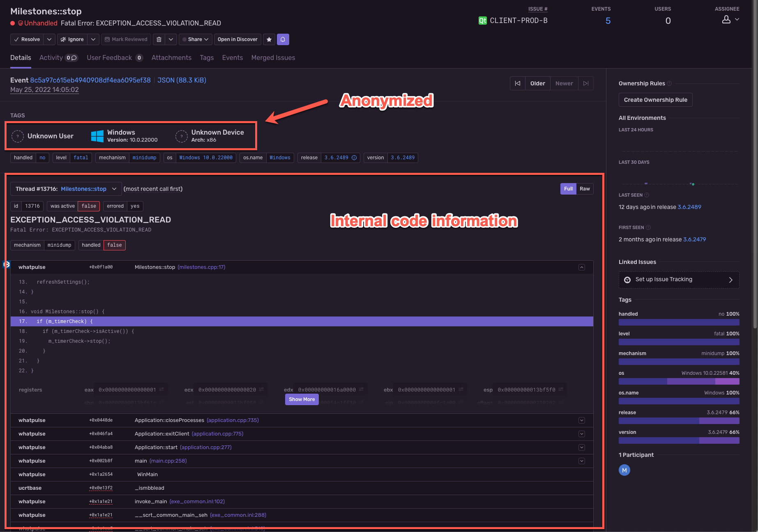Image resolution: width=758 pixels, height=532 pixels.
Task: Jump to the oldest event with skip icon
Action: (517, 83)
